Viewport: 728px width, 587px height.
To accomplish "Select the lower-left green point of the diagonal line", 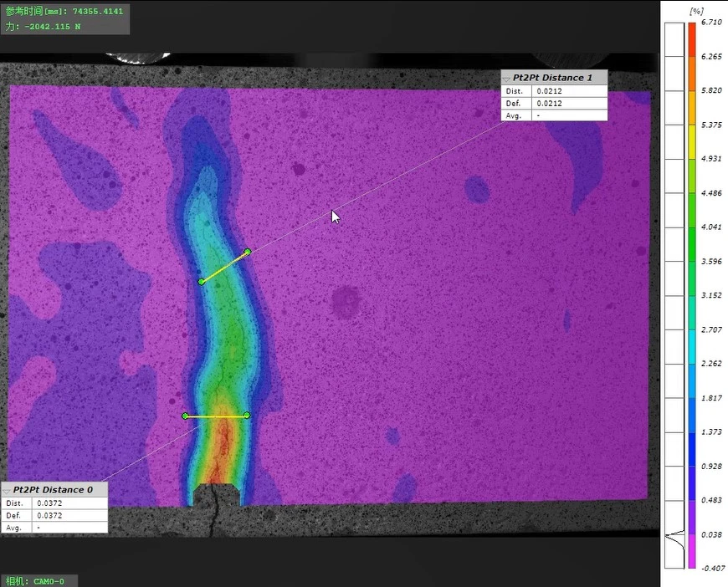I will click(202, 282).
